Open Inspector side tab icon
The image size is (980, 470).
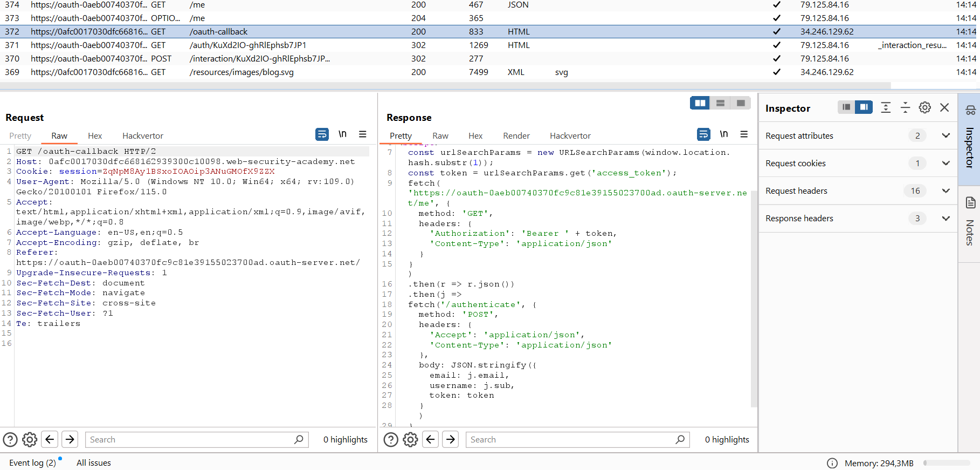coord(970,110)
